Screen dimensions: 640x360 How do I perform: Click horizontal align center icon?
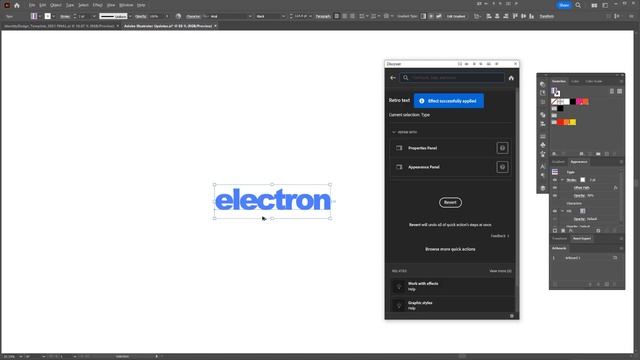click(497, 16)
